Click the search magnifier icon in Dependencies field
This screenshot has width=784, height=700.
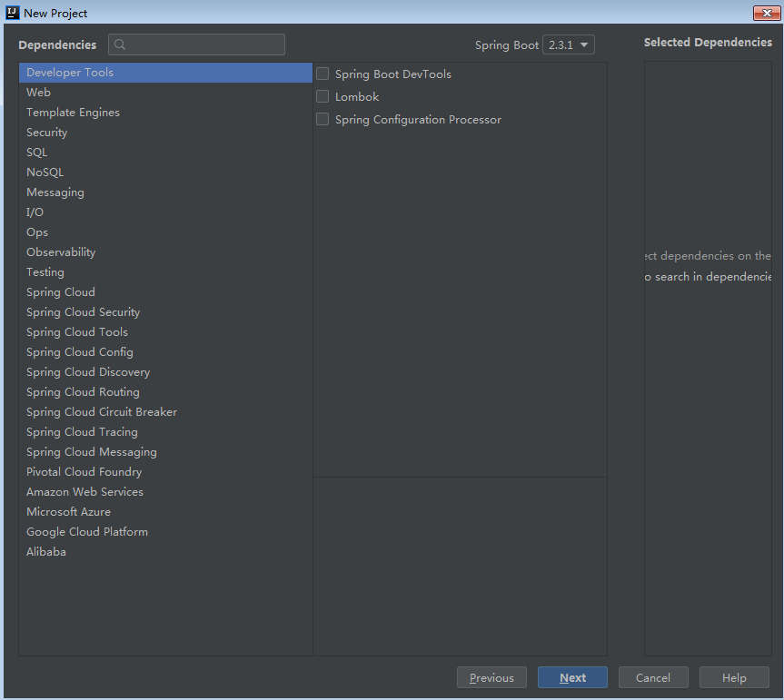pyautogui.click(x=120, y=44)
